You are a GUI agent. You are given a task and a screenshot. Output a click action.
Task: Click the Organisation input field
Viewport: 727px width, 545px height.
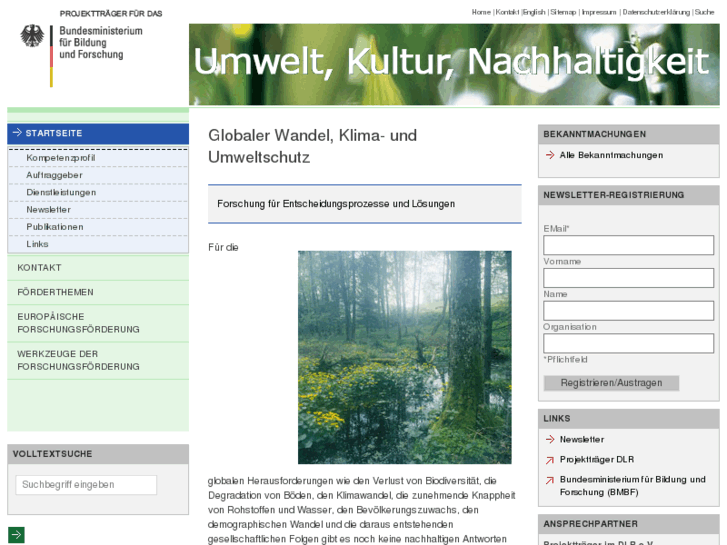click(628, 343)
